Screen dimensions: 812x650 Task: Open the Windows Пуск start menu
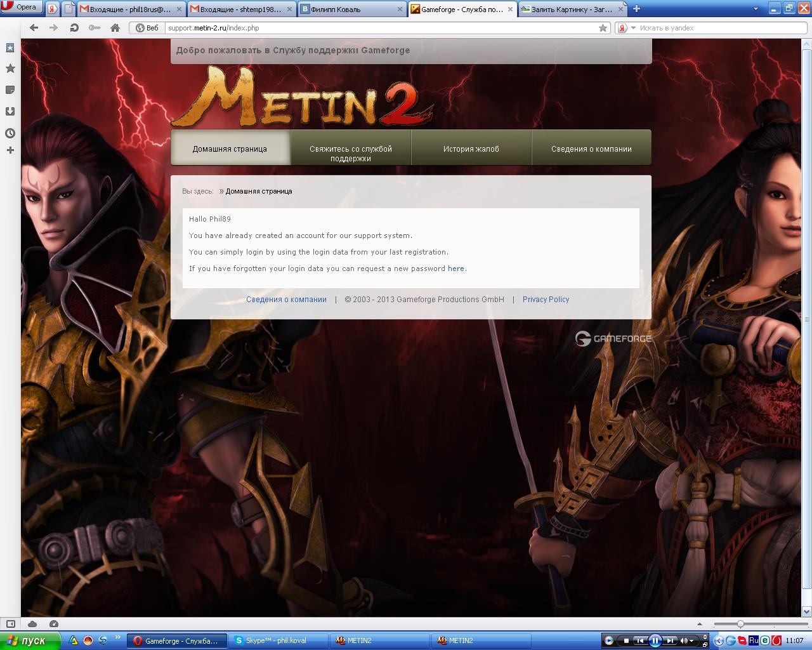(x=30, y=640)
